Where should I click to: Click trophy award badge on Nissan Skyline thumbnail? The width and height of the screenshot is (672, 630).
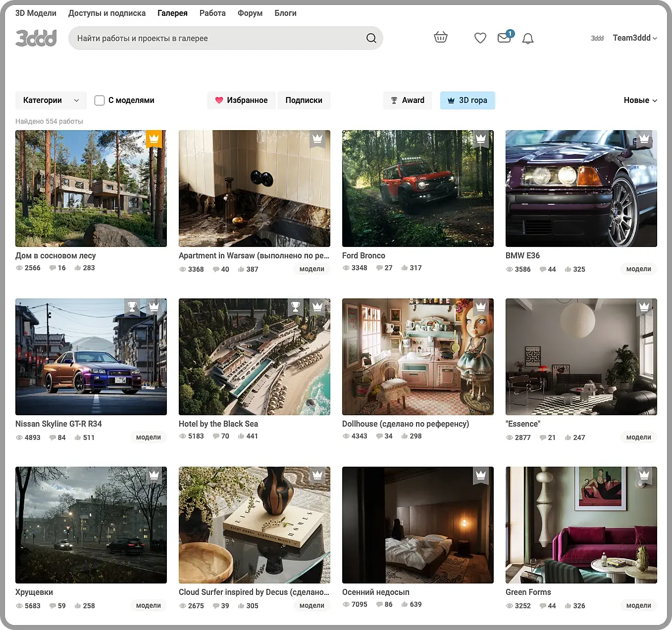[x=132, y=307]
